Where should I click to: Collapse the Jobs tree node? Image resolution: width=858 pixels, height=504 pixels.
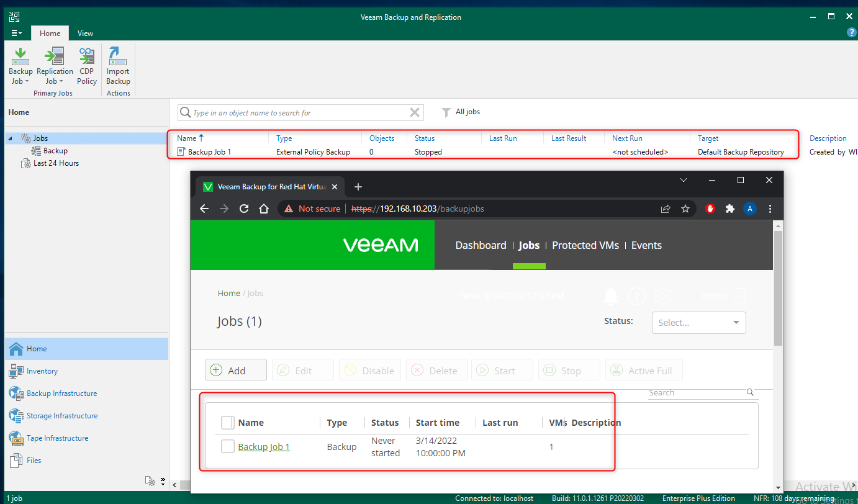(10, 138)
